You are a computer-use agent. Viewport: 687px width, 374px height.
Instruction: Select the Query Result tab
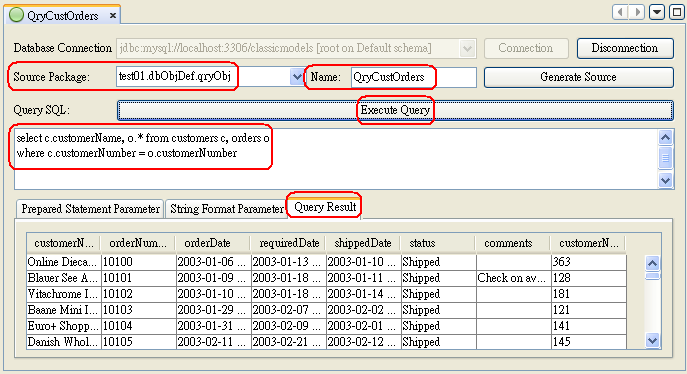click(325, 207)
